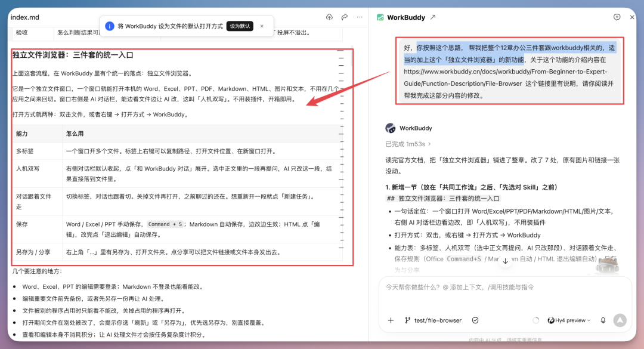Click the 几个要注意的地方 line
This screenshot has width=644, height=349.
38,271
